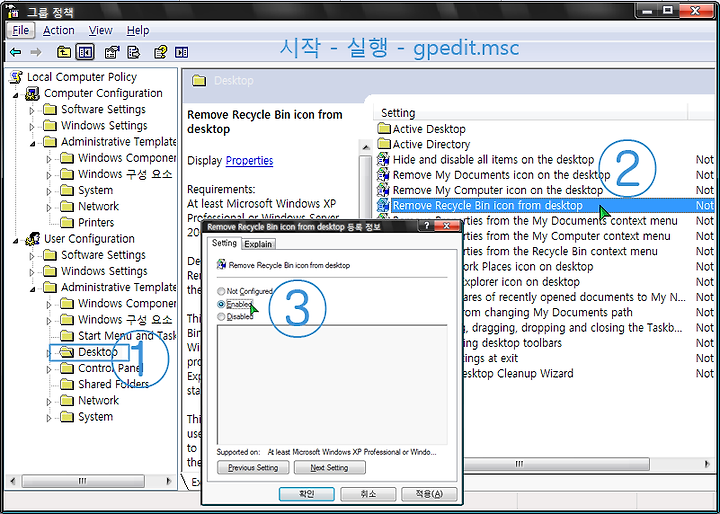Click the Properties link in description pane
The height and width of the screenshot is (514, 720).
point(249,160)
